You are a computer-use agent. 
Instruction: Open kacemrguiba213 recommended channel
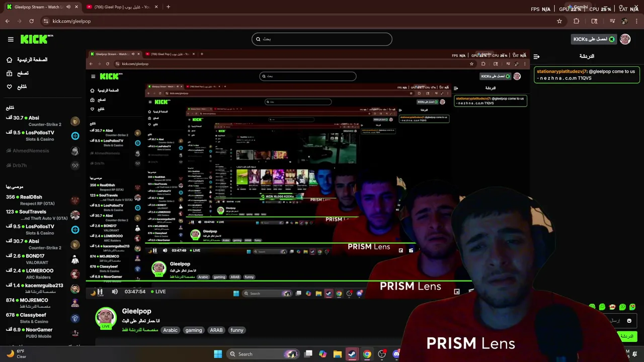tap(42, 289)
